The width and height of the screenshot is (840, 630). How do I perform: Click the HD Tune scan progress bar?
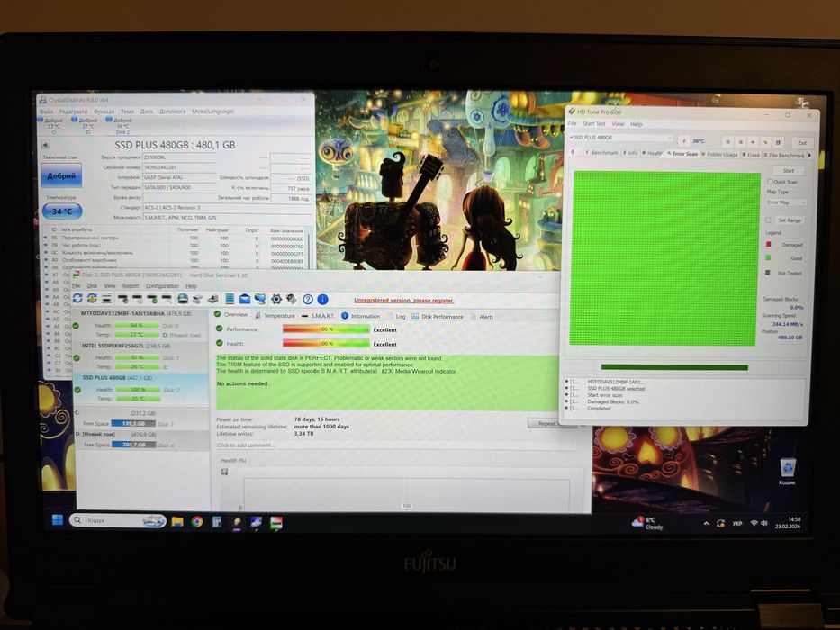(x=674, y=367)
